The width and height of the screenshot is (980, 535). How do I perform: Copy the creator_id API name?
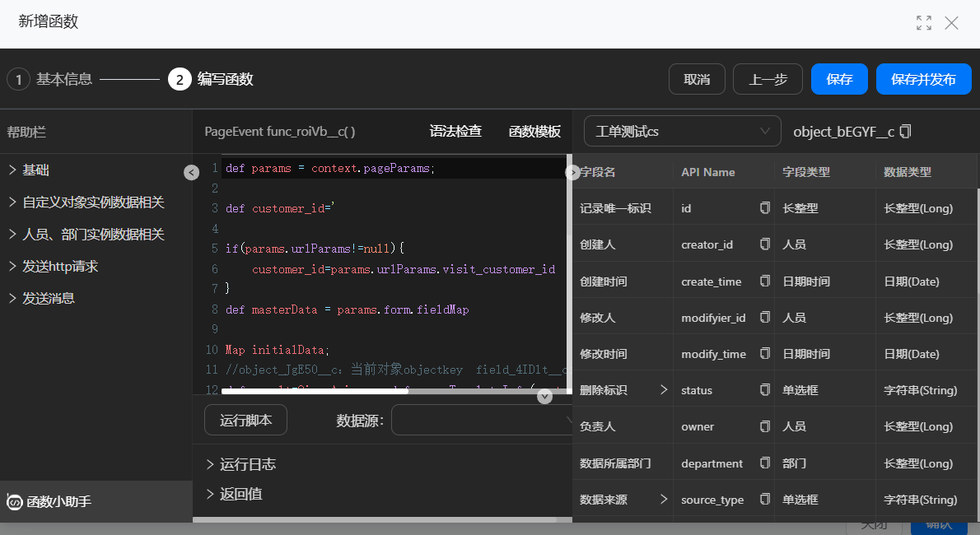coord(765,244)
